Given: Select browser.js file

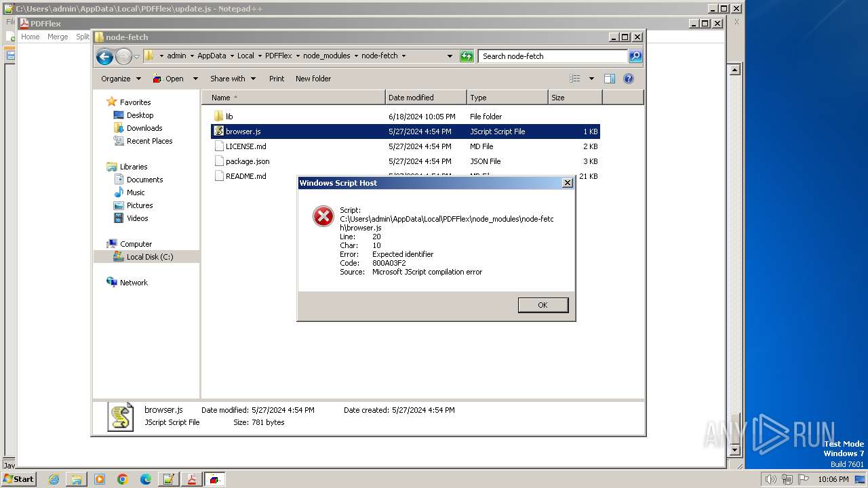Looking at the screenshot, I should [x=406, y=131].
